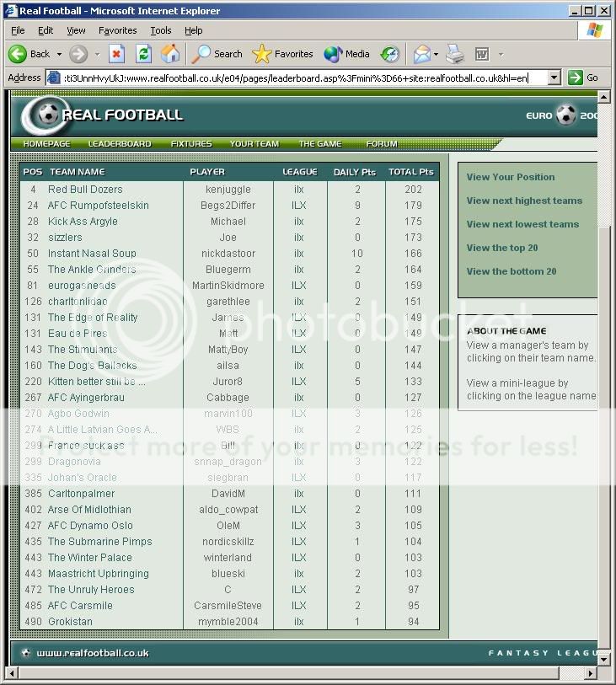Click the View the top 20 link
The height and width of the screenshot is (685, 616).
pyautogui.click(x=502, y=248)
